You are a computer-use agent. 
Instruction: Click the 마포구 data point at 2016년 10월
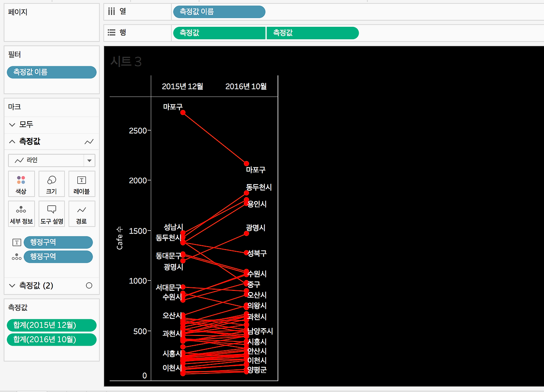(x=246, y=164)
